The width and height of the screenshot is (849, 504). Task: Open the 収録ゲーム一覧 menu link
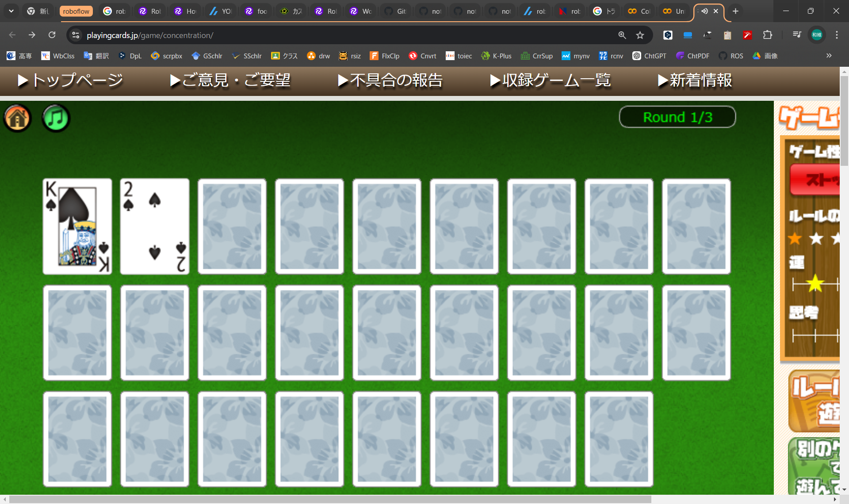point(550,80)
